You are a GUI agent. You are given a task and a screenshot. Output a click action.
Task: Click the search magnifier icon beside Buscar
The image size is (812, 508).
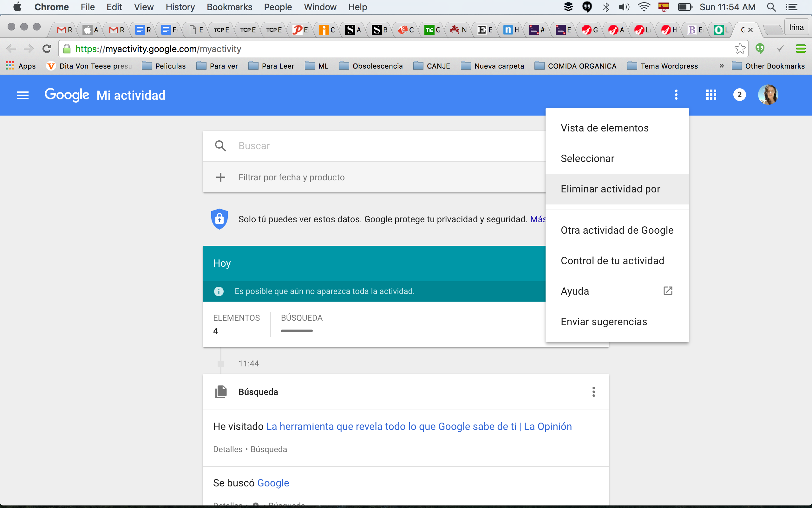coord(220,146)
